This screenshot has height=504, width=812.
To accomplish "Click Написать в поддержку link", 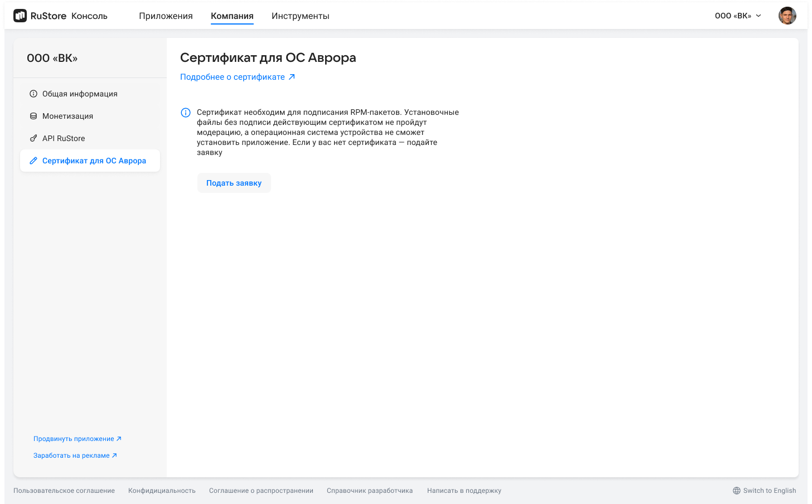I will pyautogui.click(x=464, y=491).
